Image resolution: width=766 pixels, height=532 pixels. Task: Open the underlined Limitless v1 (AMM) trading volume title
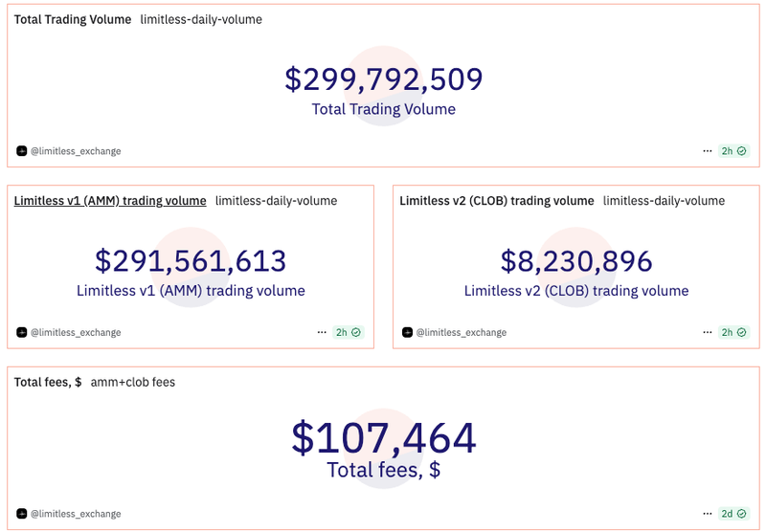pyautogui.click(x=110, y=201)
